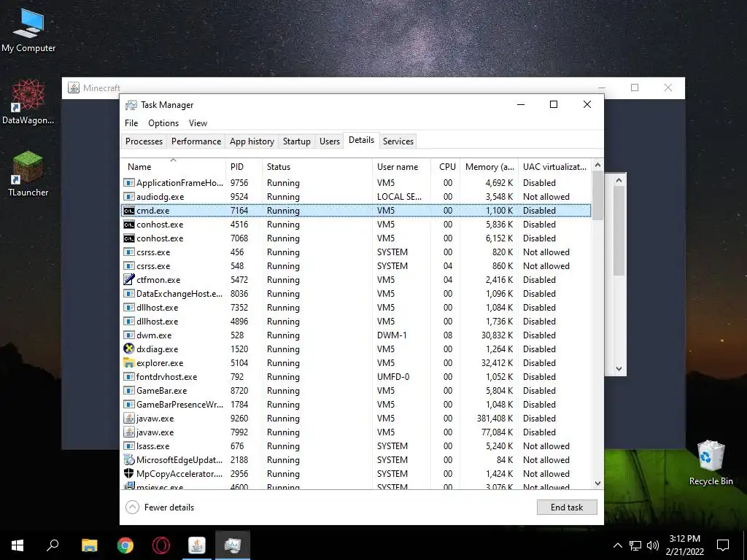Switch to Java Minecraft taskbar icon
This screenshot has height=560, width=747.
pyautogui.click(x=197, y=545)
